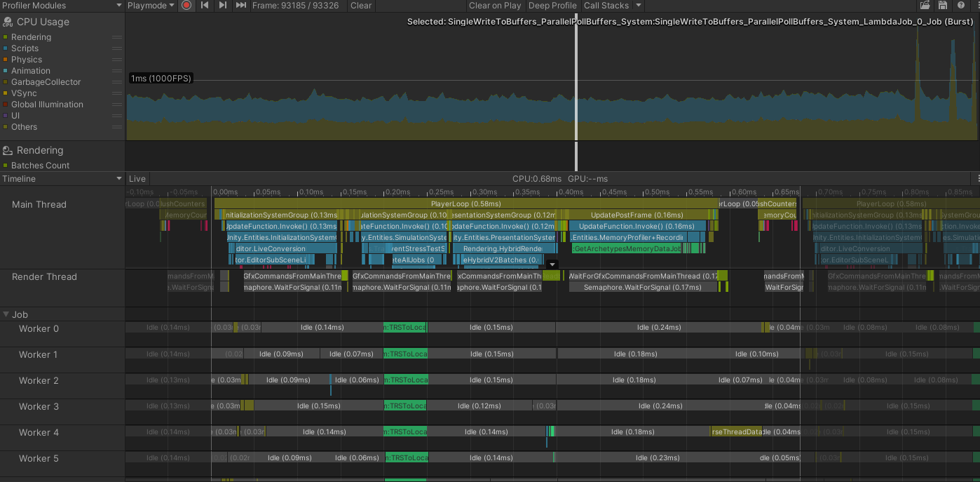Open the Profiler context menu via the kebab icon

coord(974,6)
